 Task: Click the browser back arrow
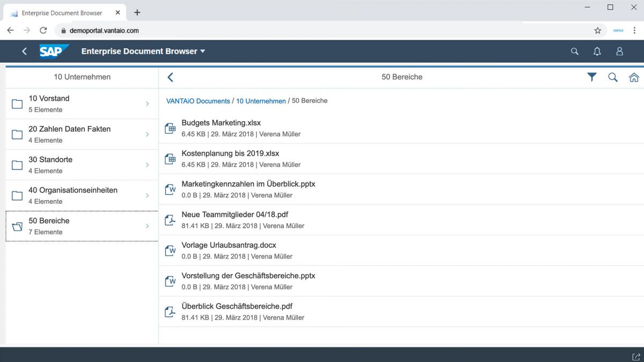click(10, 31)
